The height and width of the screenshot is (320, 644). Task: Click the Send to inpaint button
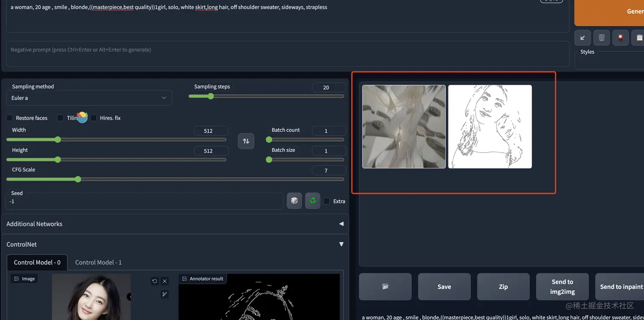(x=620, y=286)
